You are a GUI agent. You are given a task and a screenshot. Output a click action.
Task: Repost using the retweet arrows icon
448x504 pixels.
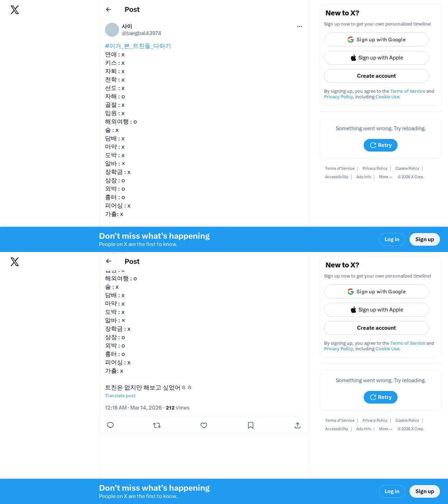point(157,425)
